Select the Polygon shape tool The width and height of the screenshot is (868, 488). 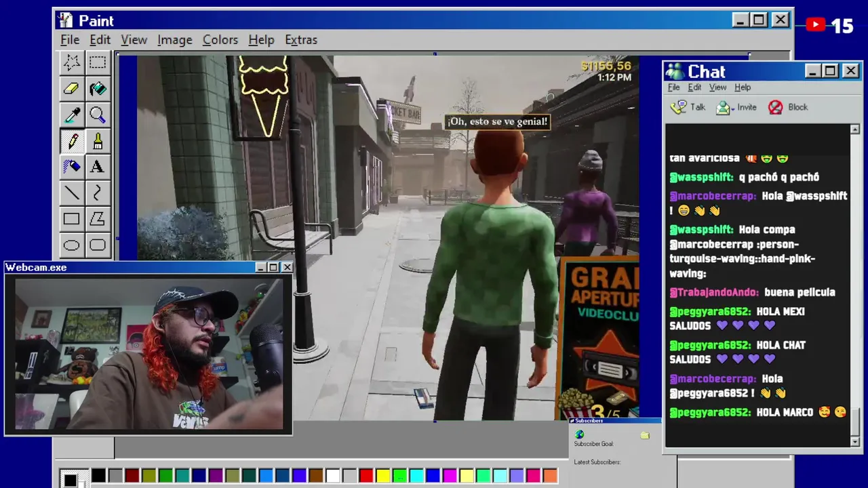(98, 219)
